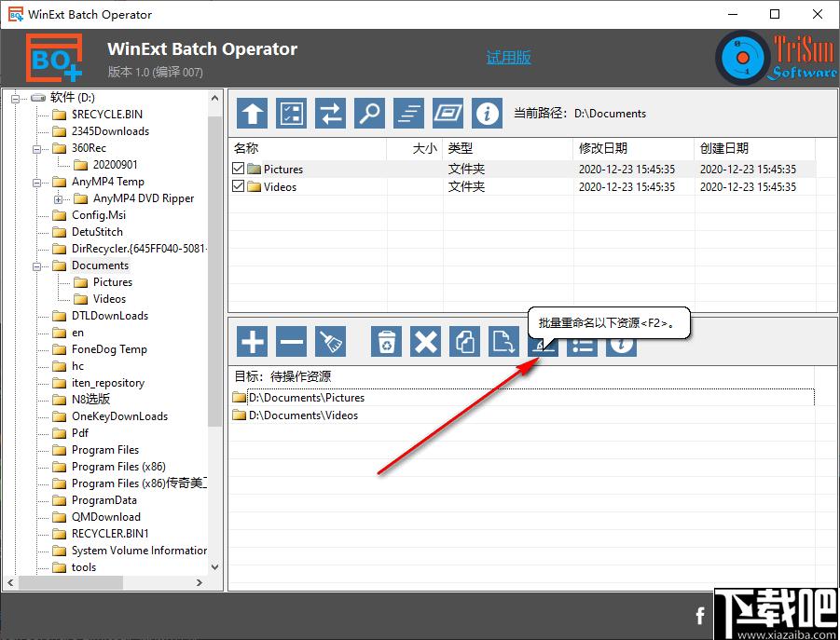Click the BO+ application logo
The height and width of the screenshot is (640, 840).
point(54,58)
